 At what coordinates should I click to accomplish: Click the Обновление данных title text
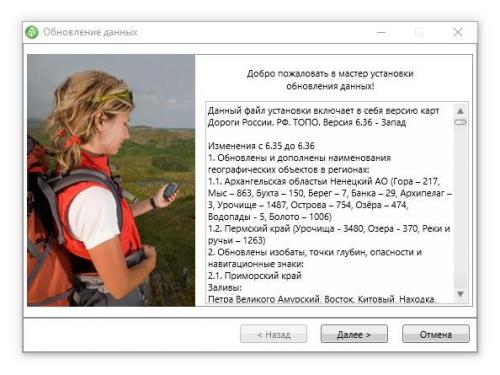90,32
